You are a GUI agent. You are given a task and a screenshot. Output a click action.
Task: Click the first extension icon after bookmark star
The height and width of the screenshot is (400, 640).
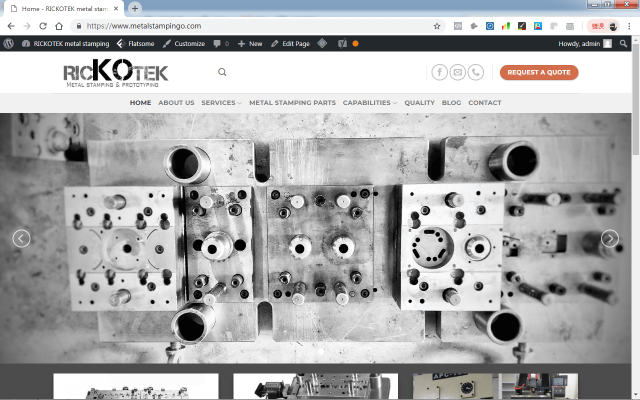(x=458, y=26)
